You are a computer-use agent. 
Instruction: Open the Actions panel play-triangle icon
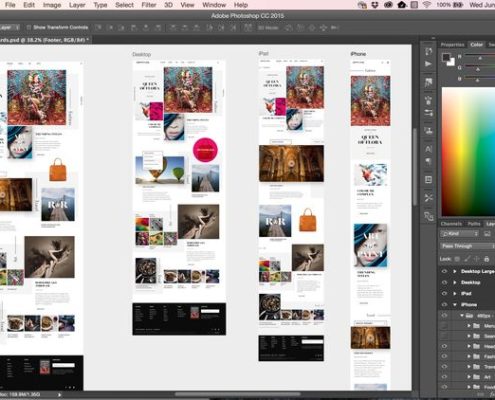click(428, 64)
